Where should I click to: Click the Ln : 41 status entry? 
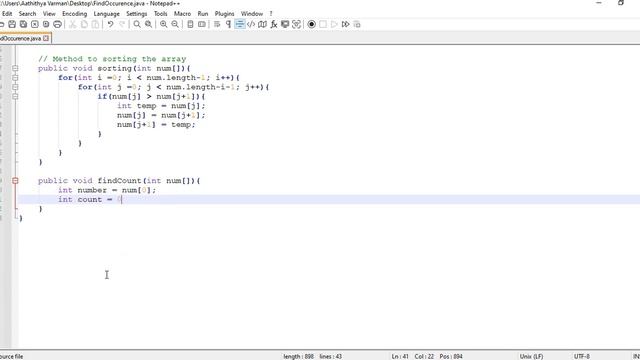click(x=400, y=356)
